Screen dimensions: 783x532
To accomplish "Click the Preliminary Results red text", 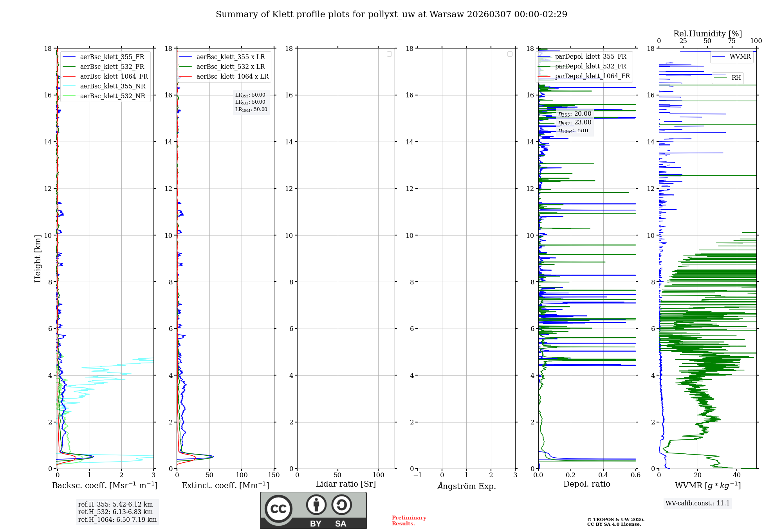I will [x=409, y=521].
